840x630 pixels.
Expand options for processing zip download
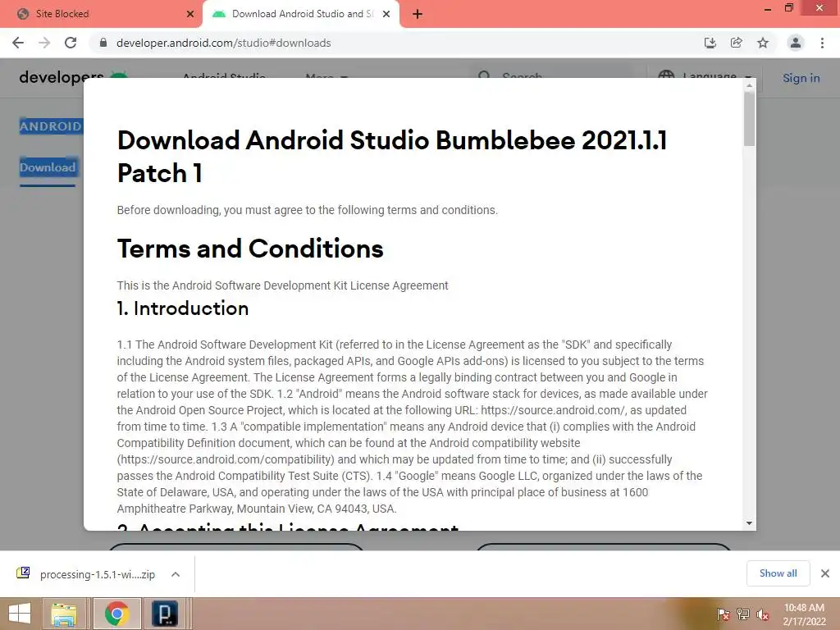click(x=176, y=574)
